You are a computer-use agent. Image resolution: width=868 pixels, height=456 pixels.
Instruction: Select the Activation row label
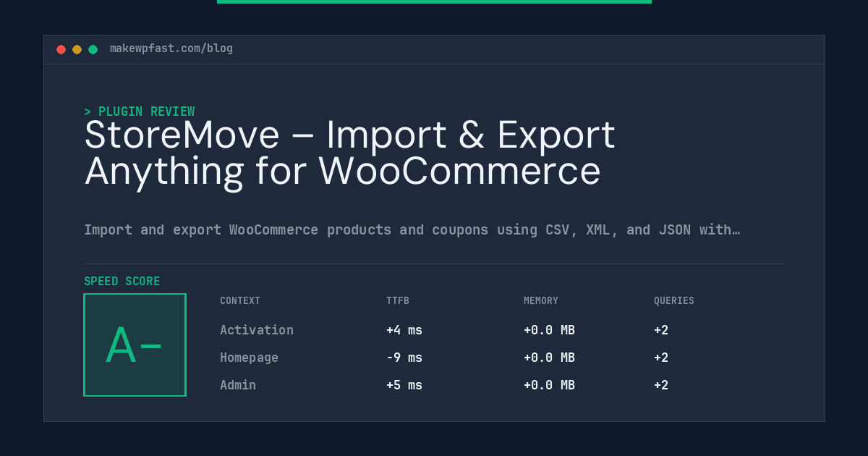coord(257,330)
